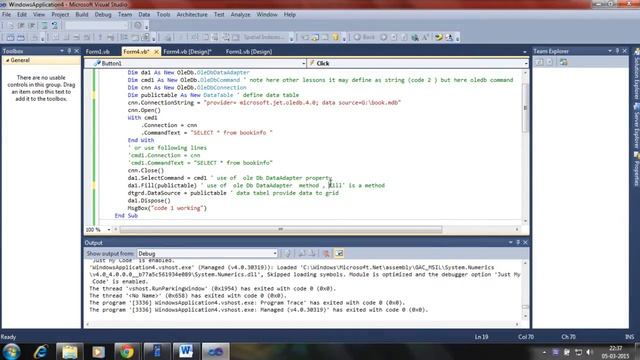Click the line 'da1.Dispose()' in editor

pyautogui.click(x=149, y=200)
